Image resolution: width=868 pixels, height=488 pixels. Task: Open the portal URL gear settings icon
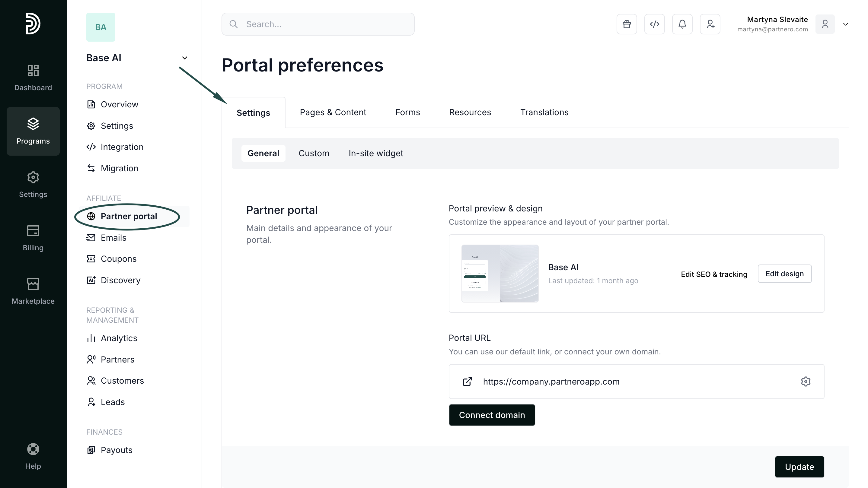coord(805,382)
